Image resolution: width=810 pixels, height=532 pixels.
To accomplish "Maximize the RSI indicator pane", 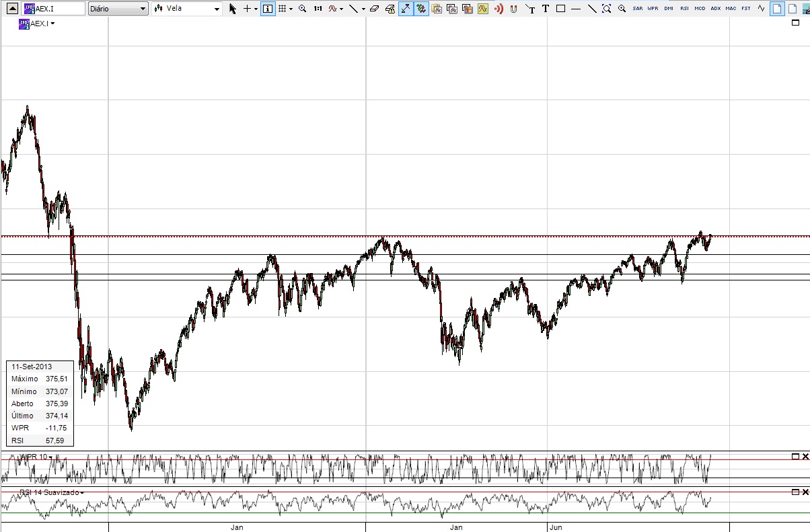I will click(x=795, y=492).
